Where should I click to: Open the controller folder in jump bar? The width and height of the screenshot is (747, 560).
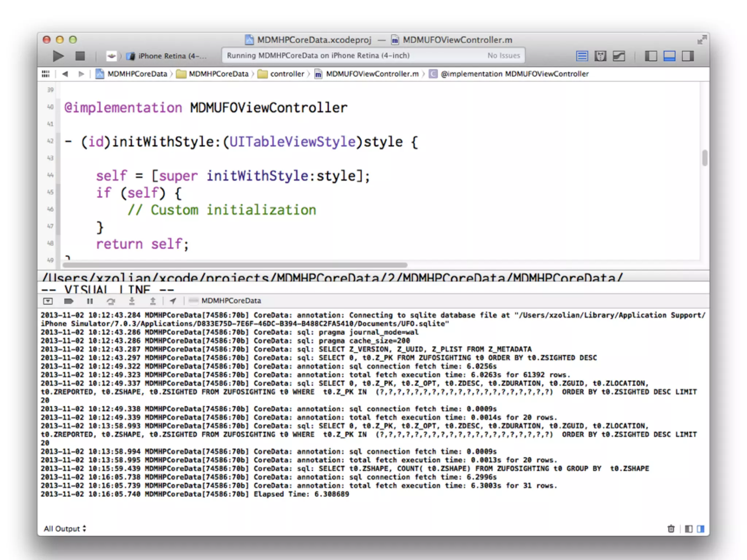[x=281, y=74]
